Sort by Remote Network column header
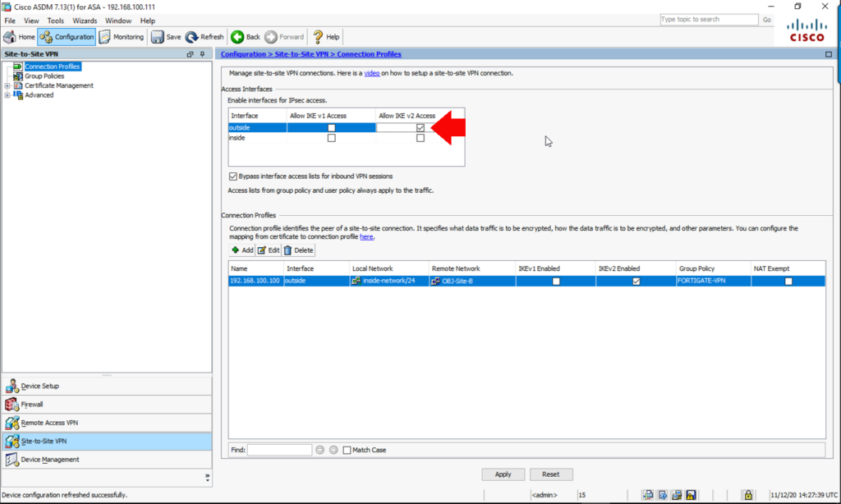This screenshot has width=841, height=504. 472,268
